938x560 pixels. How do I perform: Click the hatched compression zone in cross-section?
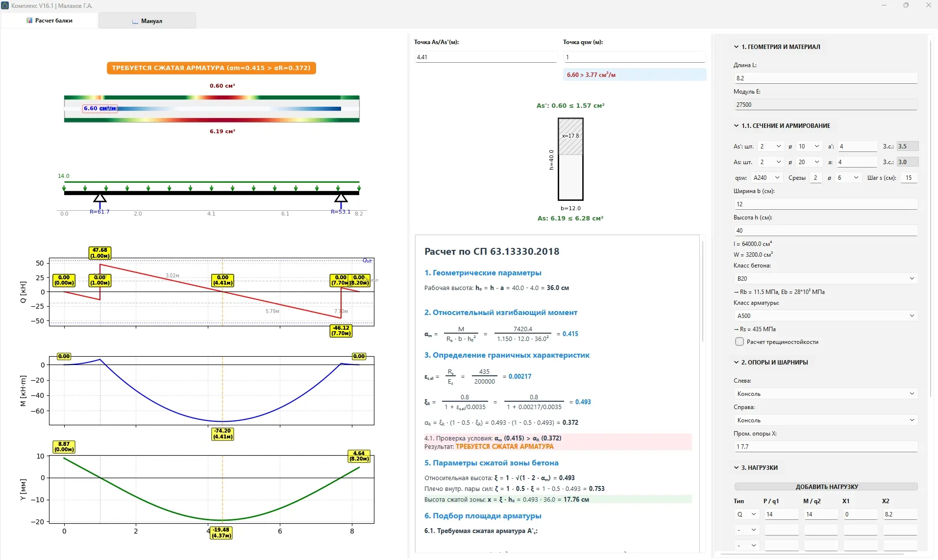[570, 137]
